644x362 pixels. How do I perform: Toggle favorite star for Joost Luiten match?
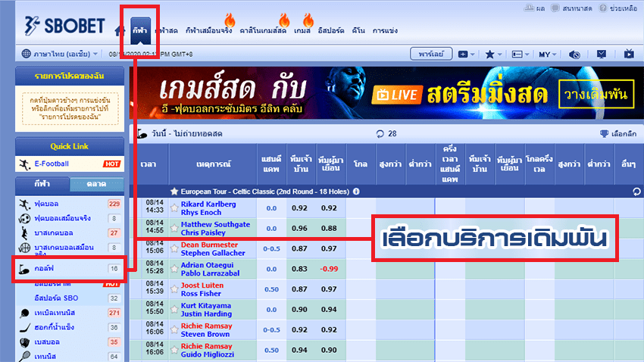(174, 289)
